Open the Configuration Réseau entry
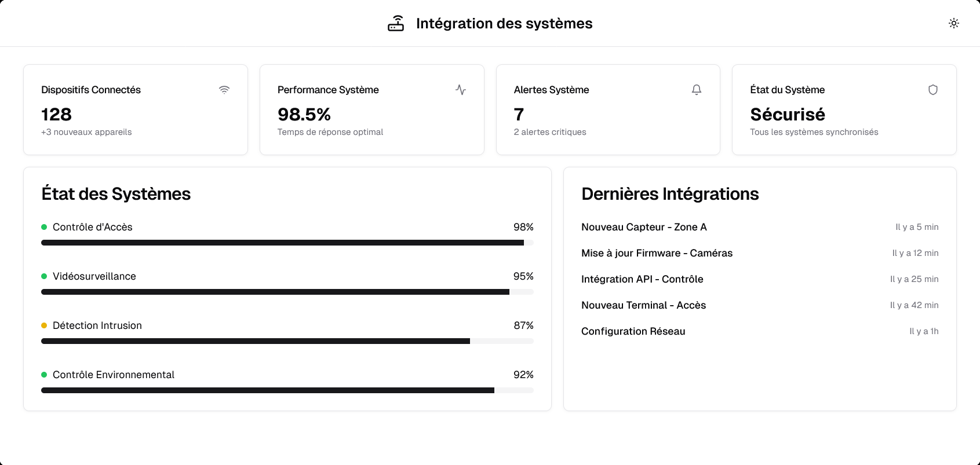This screenshot has height=465, width=980. pos(760,331)
